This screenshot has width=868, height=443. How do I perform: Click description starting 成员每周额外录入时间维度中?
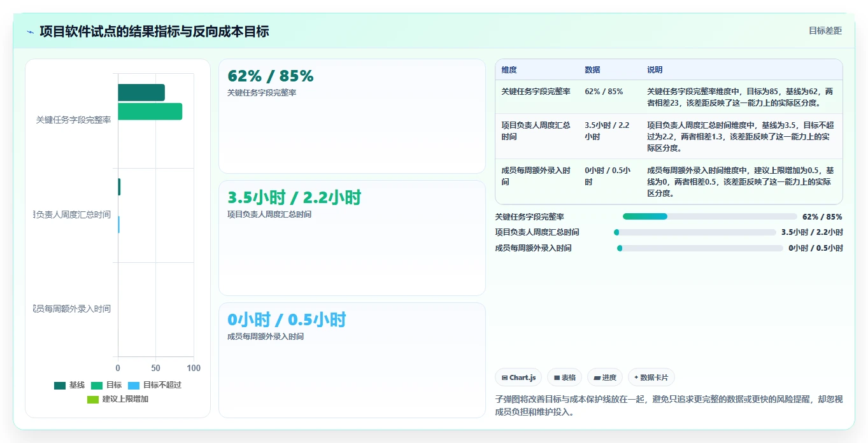point(740,182)
